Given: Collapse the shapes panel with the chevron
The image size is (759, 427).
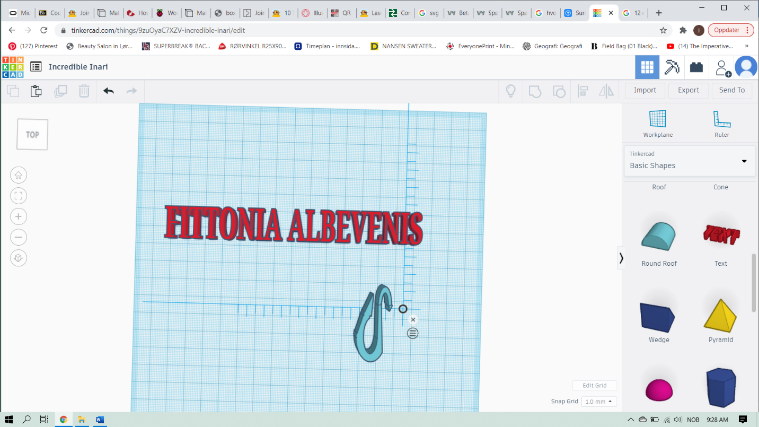Looking at the screenshot, I should 621,258.
